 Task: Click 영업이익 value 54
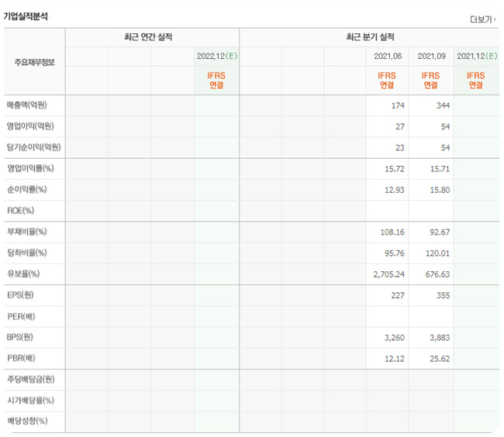(x=445, y=127)
